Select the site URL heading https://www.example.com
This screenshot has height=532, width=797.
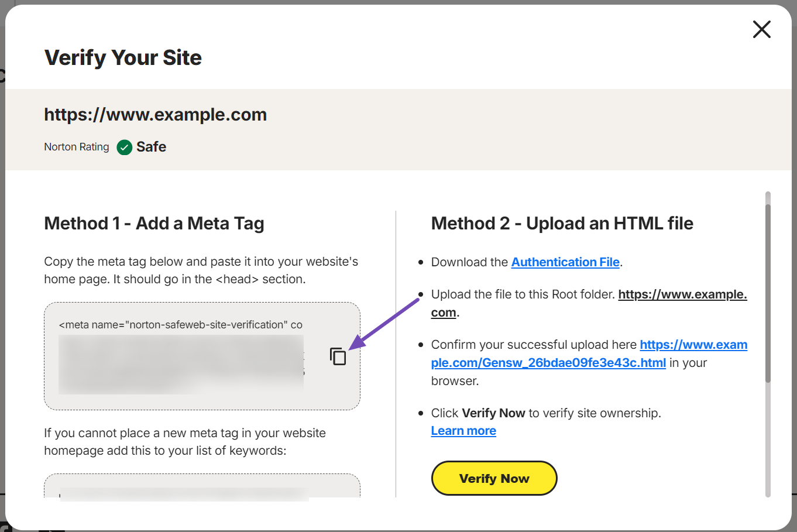point(155,114)
